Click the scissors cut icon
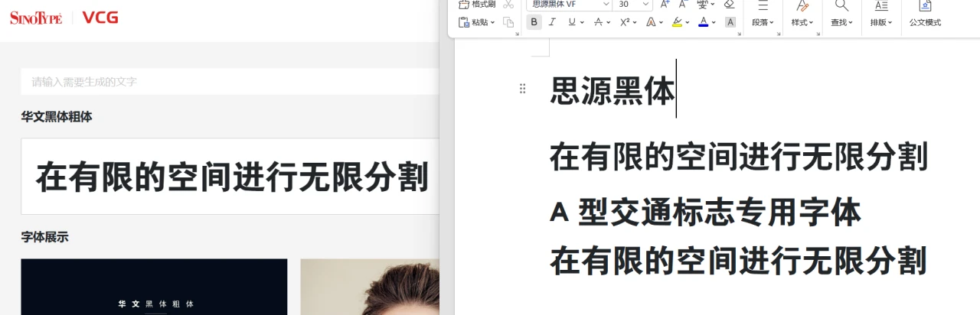980x315 pixels. 508,4
